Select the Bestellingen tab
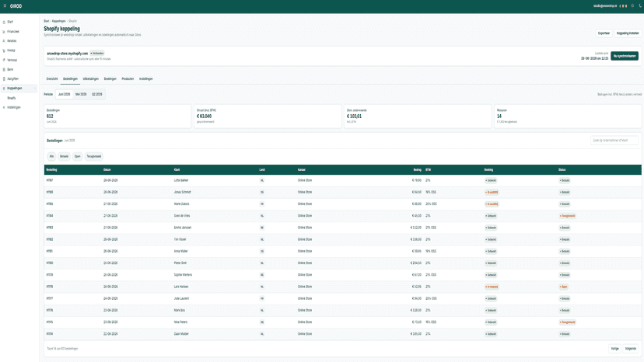Screen dimensions: 644x362 [x=70, y=78]
